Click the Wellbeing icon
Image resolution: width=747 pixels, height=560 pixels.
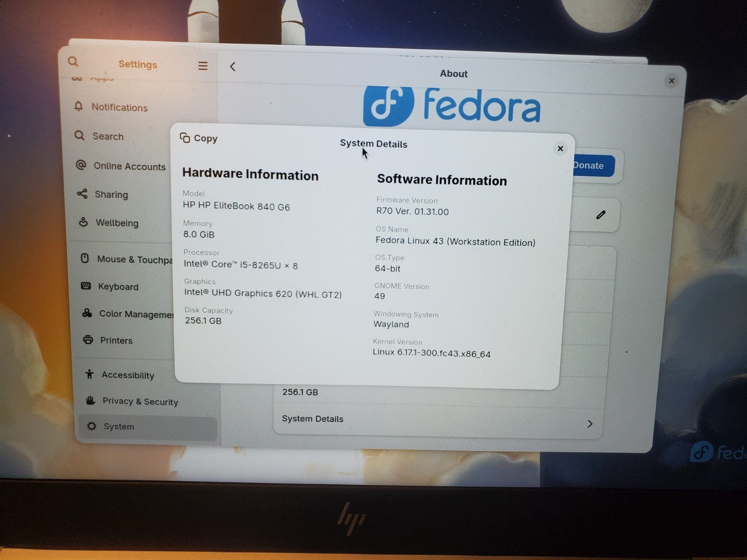click(x=83, y=222)
